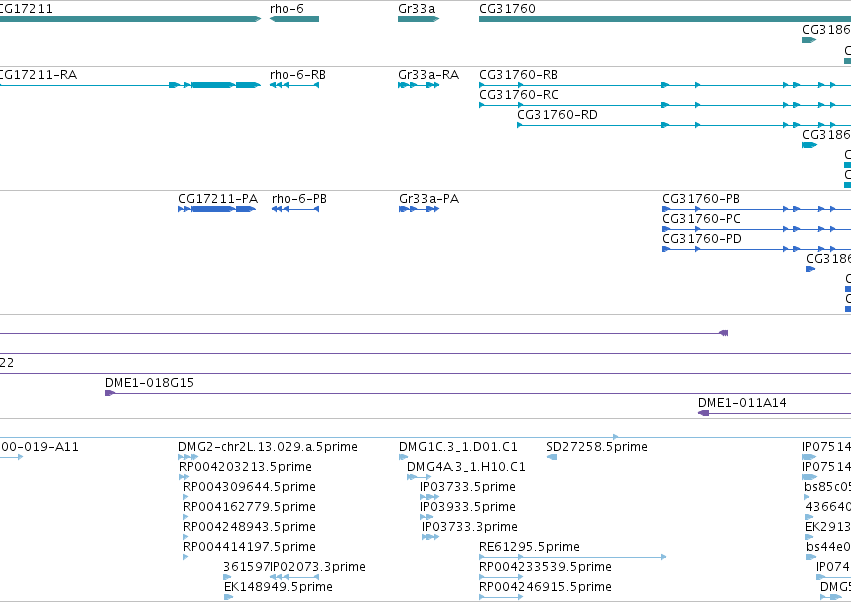This screenshot has height=602, width=851.
Task: Click the SD27258.5prime arrow glyph
Action: click(552, 457)
